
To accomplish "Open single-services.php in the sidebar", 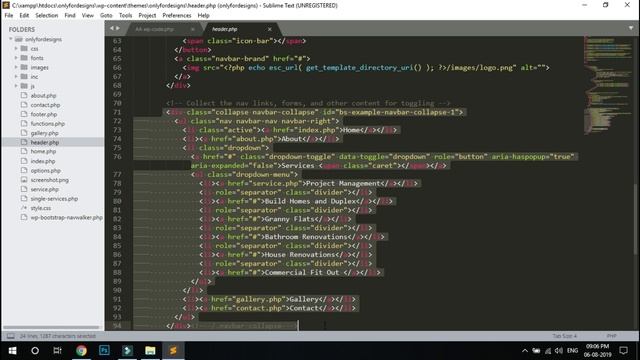I will coord(54,199).
